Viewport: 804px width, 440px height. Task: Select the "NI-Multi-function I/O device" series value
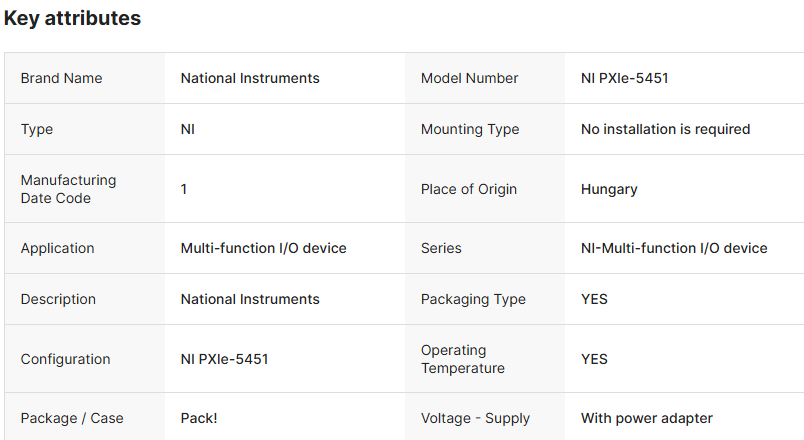tap(674, 248)
